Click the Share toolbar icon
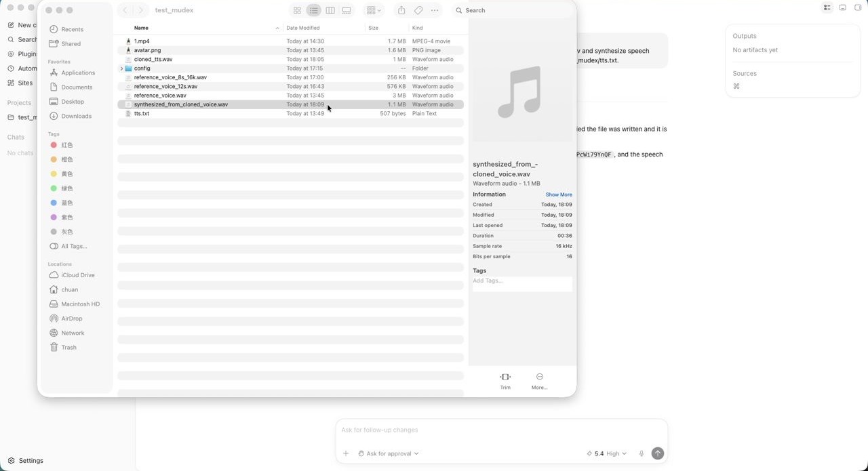The width and height of the screenshot is (868, 471). (x=401, y=10)
